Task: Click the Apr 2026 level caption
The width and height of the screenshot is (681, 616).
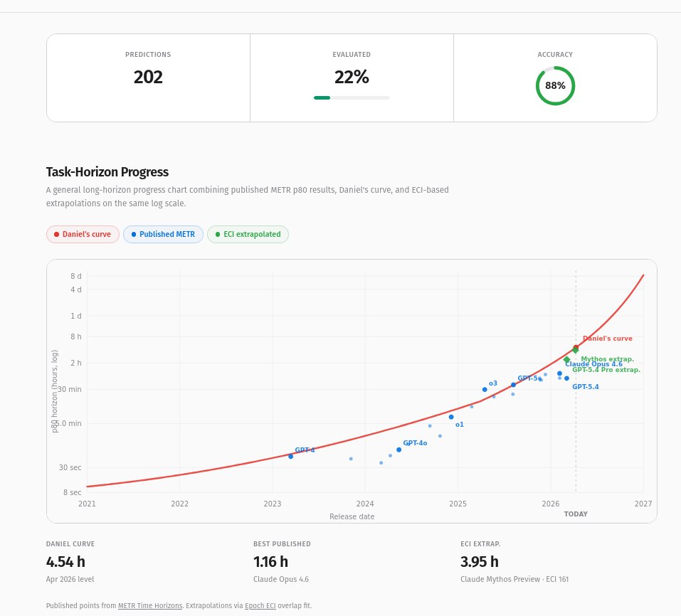Action: click(x=70, y=579)
